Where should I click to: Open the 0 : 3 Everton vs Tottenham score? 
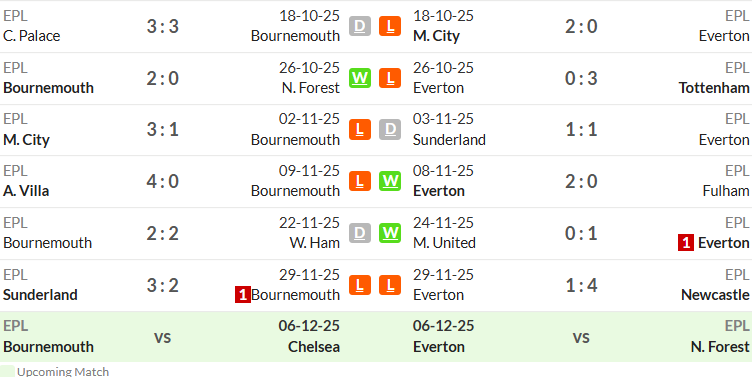581,78
